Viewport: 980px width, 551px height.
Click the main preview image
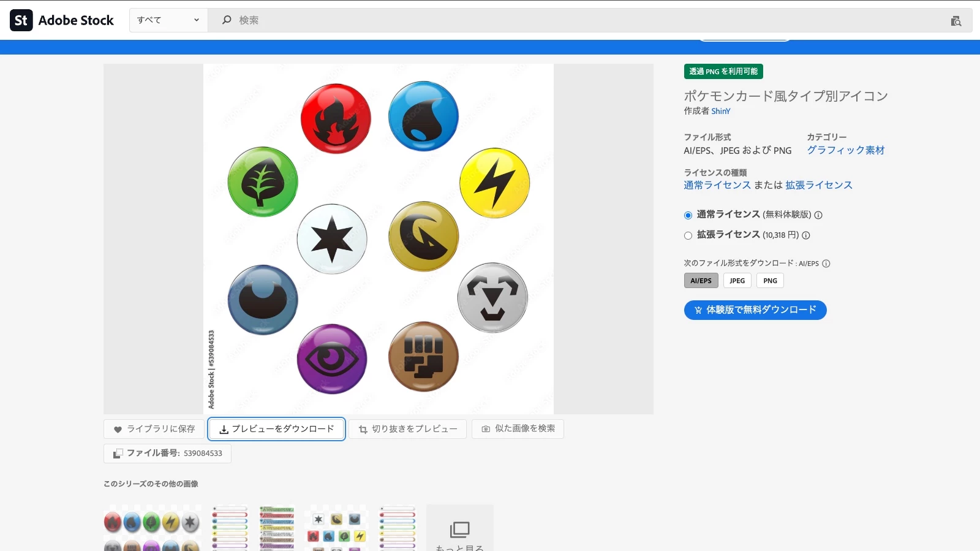point(379,239)
